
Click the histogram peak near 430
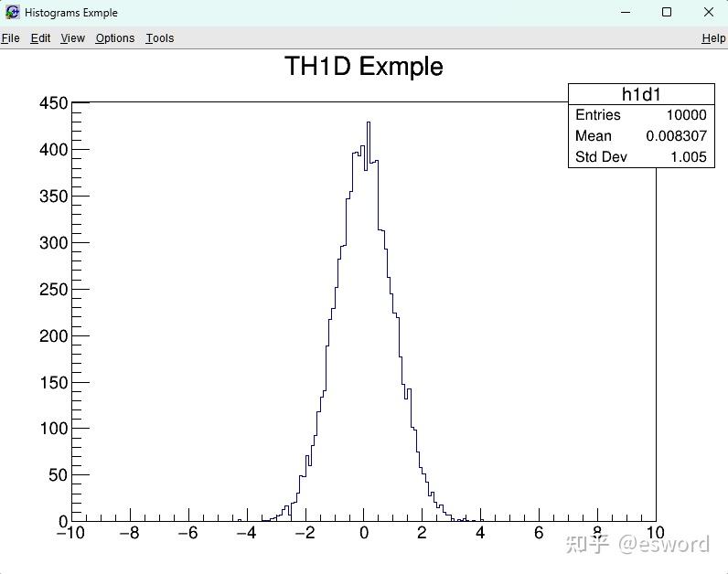pyautogui.click(x=369, y=123)
